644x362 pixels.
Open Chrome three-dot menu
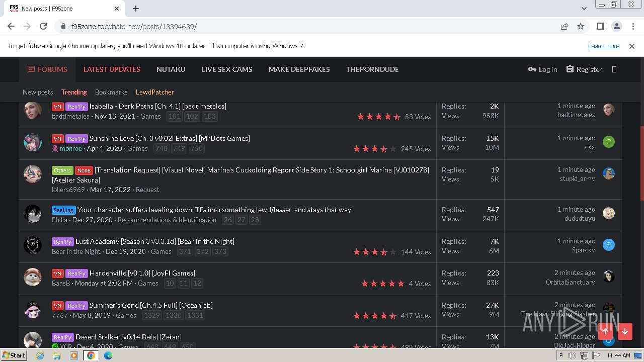pos(632,26)
